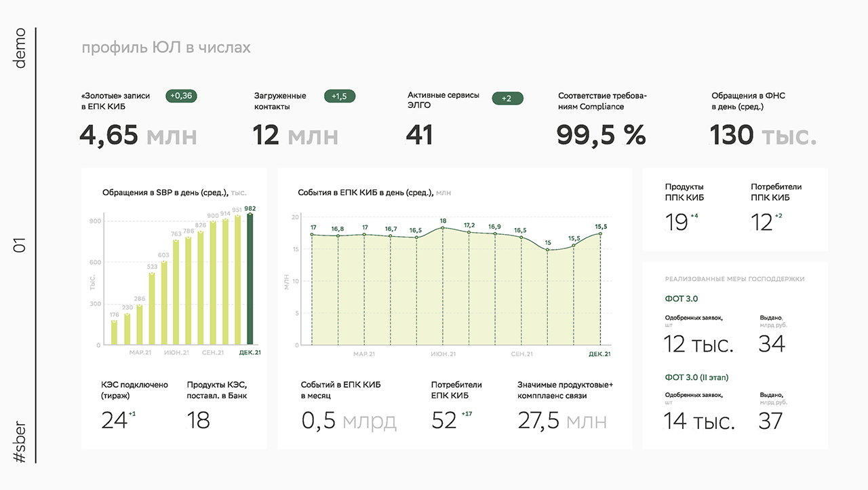
Task: Click the ДЕК.21 axis label under bar chart
Action: 250,353
